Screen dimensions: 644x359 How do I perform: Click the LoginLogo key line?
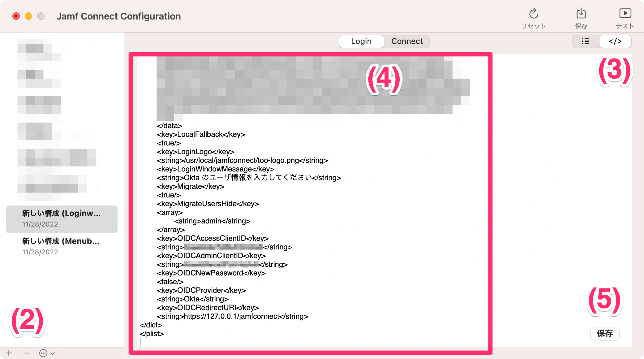(195, 152)
